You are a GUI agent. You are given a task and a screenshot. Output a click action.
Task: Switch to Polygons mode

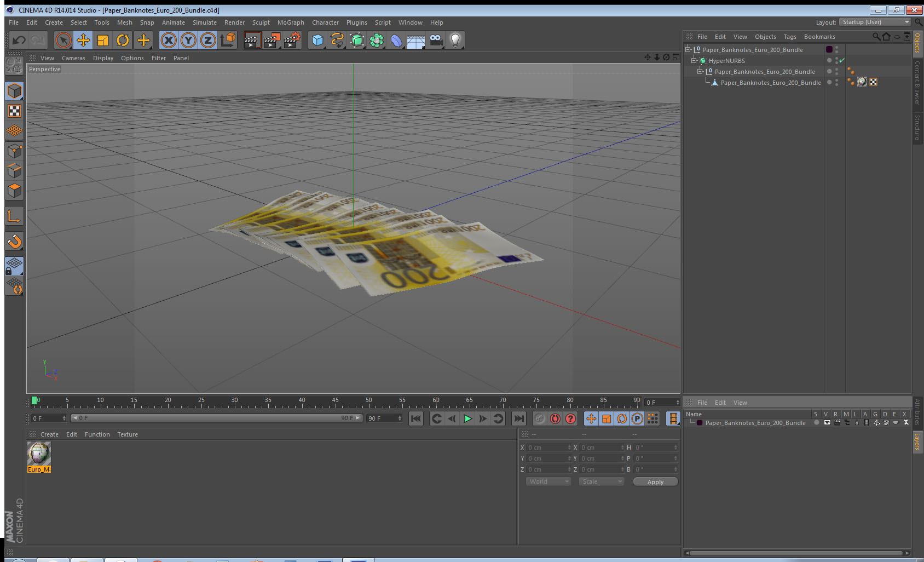pyautogui.click(x=14, y=190)
